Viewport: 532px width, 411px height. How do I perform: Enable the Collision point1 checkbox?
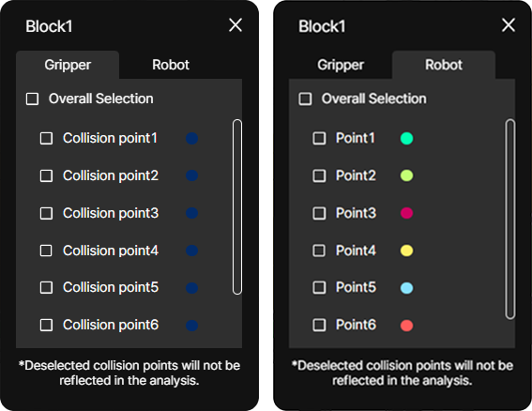(46, 139)
